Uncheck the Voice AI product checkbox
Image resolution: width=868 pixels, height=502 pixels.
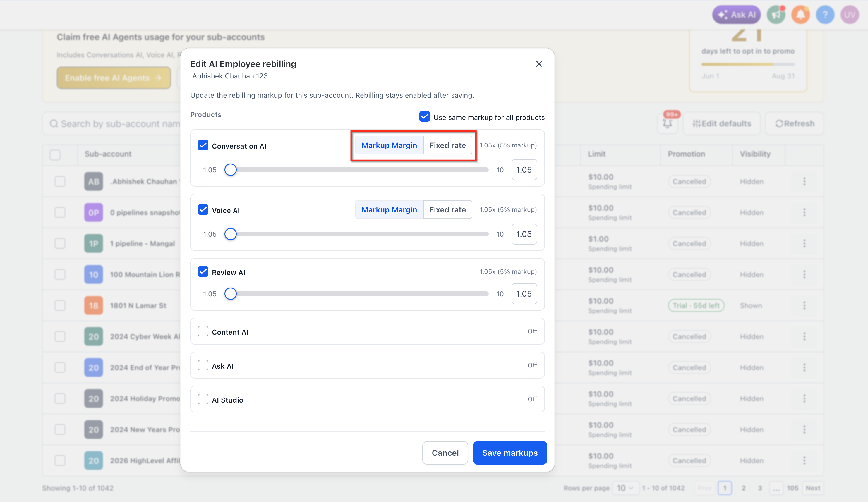[x=203, y=210]
